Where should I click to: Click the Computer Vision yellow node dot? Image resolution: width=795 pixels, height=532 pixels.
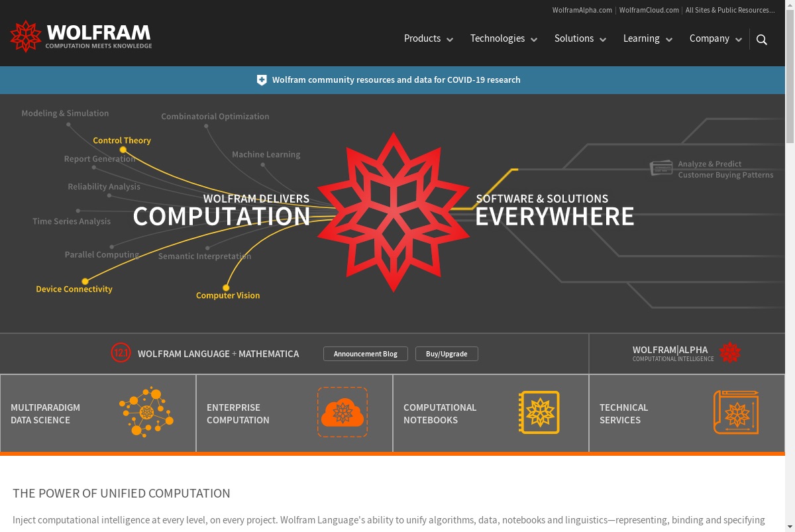tap(226, 288)
